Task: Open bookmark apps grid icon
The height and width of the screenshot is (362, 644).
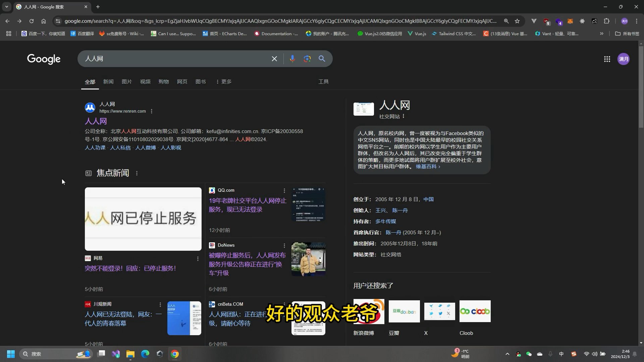Action: 9,34
